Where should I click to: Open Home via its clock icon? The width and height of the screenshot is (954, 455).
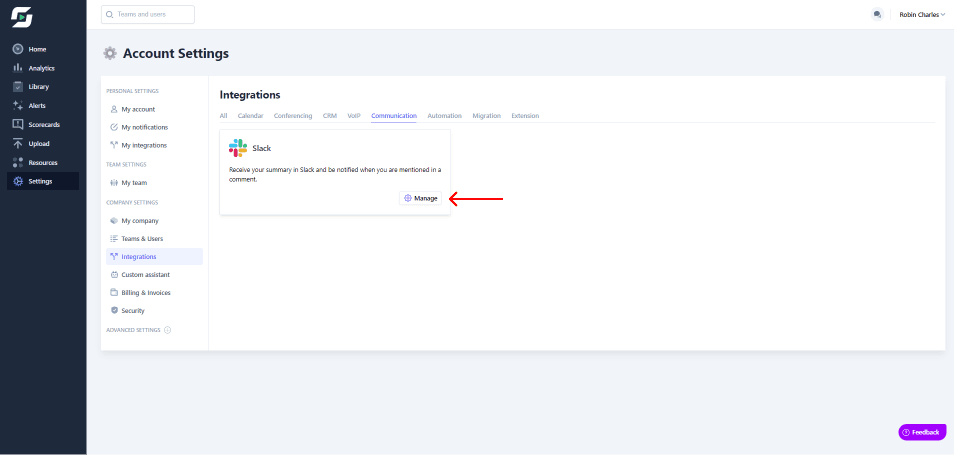[x=18, y=49]
